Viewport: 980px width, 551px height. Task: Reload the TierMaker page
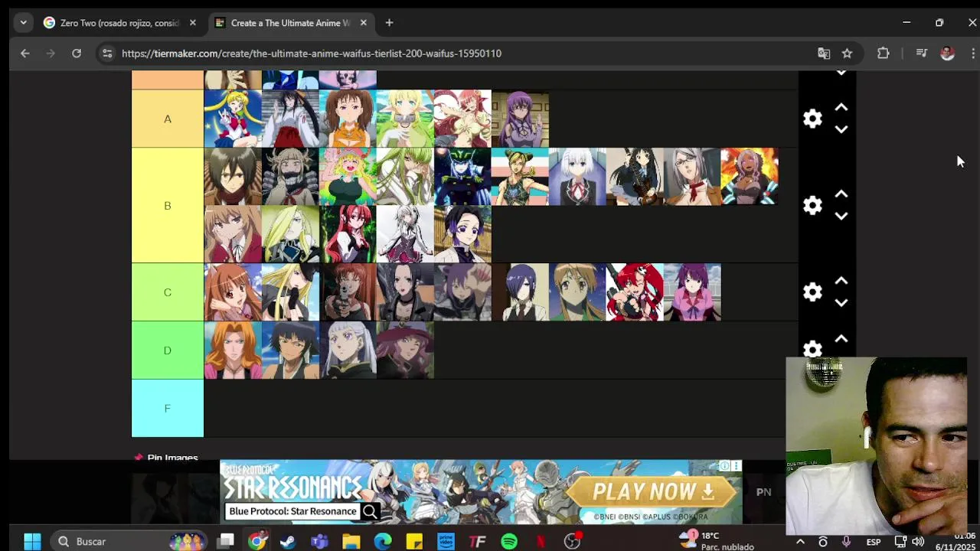[77, 53]
